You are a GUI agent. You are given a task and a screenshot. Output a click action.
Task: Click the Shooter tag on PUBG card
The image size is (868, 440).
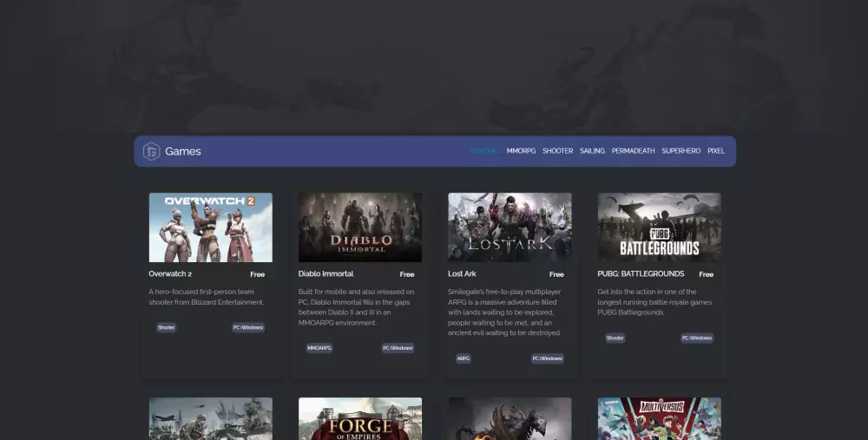pyautogui.click(x=615, y=338)
